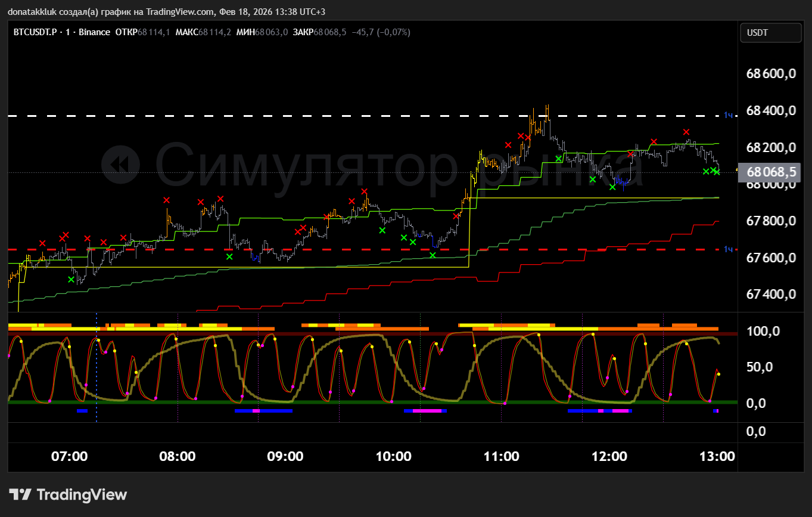The width and height of the screenshot is (812, 517).
Task: Click the oscillator's last yellow dot
Action: (718, 374)
